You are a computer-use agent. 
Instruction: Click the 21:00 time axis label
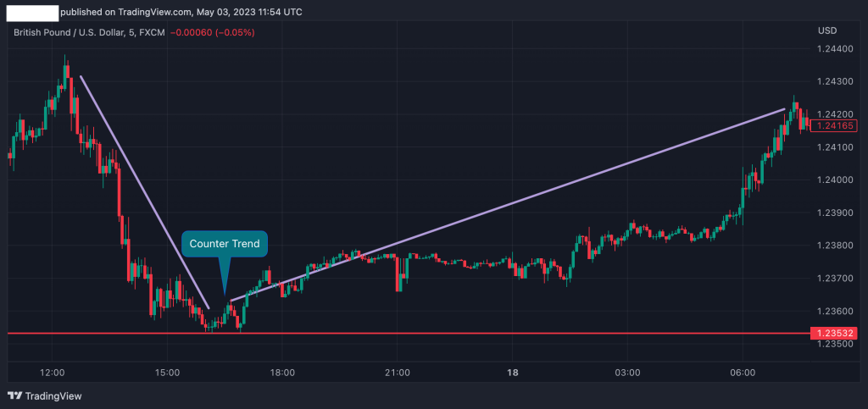click(397, 373)
